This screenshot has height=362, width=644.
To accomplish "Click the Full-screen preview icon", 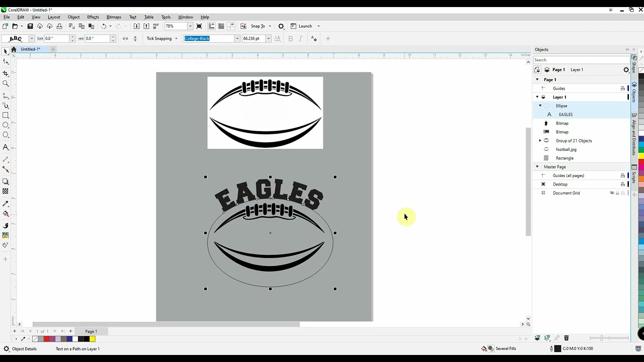I will tap(199, 26).
